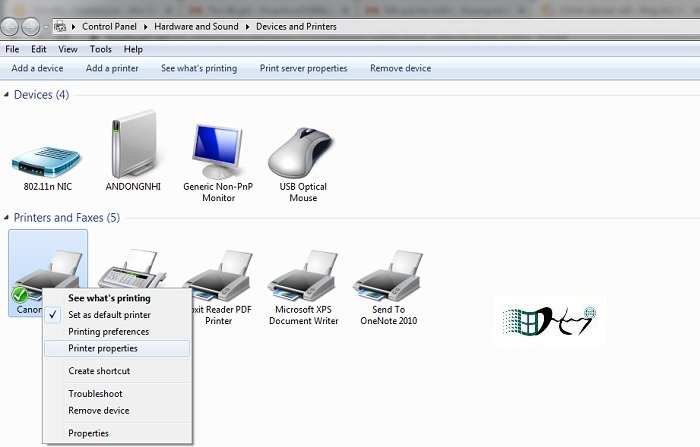Screen dimensions: 700x447
Task: Collapse the Devices (4) section
Action: tap(7, 95)
